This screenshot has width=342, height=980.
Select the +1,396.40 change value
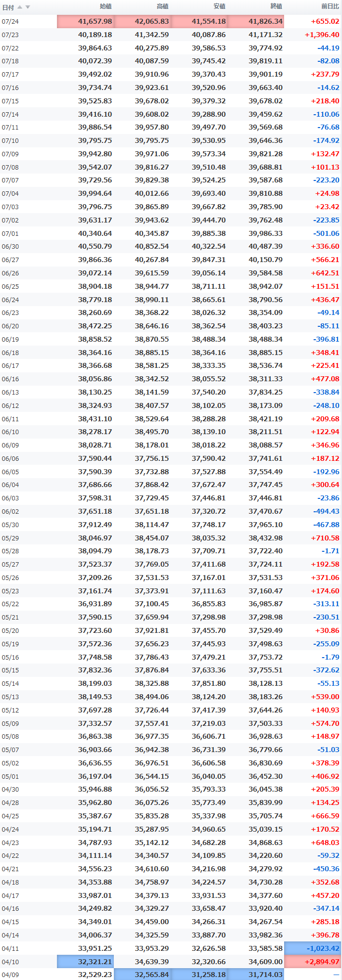[x=322, y=35]
